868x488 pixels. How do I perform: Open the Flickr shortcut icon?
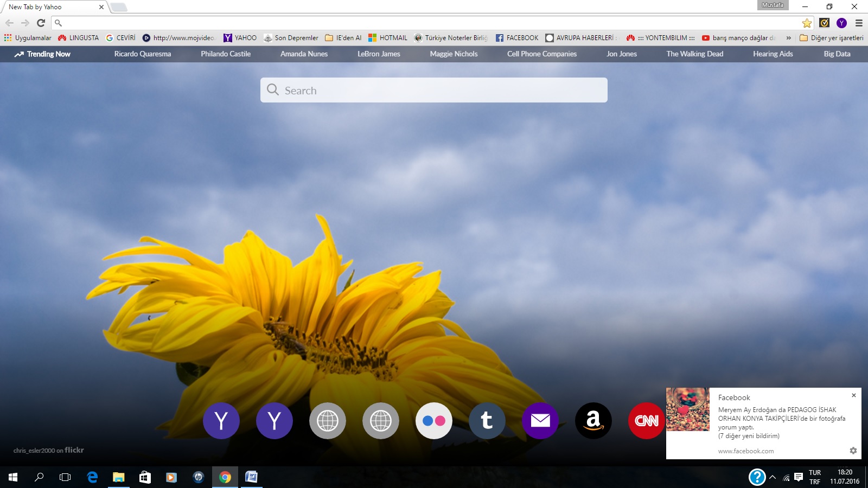pos(434,421)
